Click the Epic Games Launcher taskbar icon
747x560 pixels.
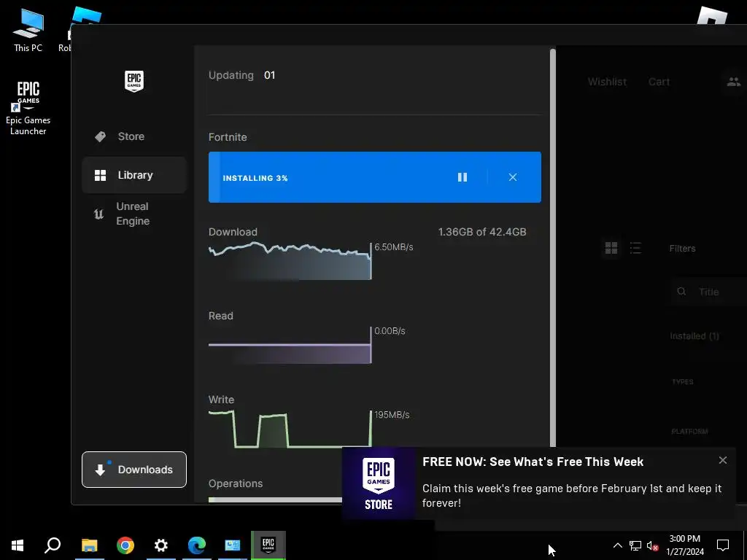click(x=268, y=545)
